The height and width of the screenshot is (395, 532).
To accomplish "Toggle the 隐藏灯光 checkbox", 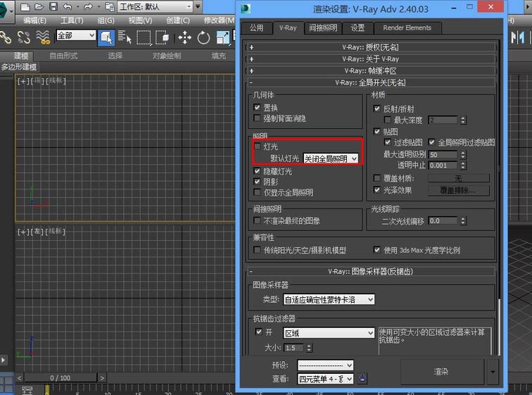I will pos(257,170).
